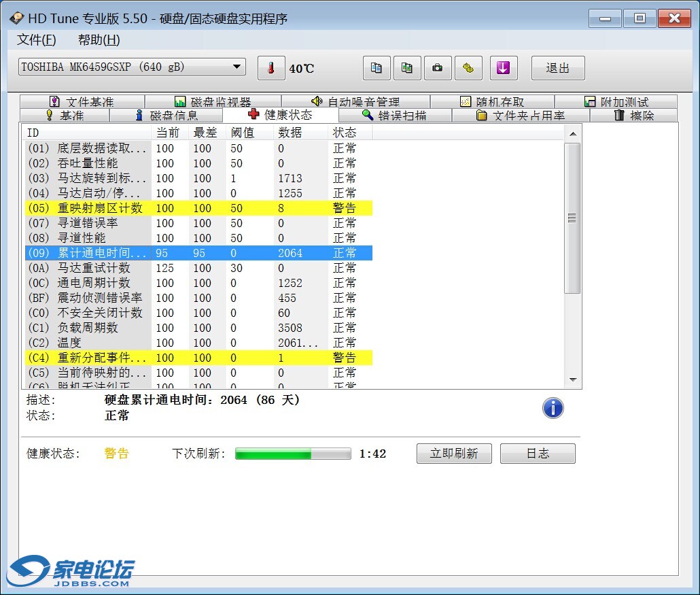The width and height of the screenshot is (700, 595).
Task: Select the (C1) 负载周期数 row
Action: point(198,328)
